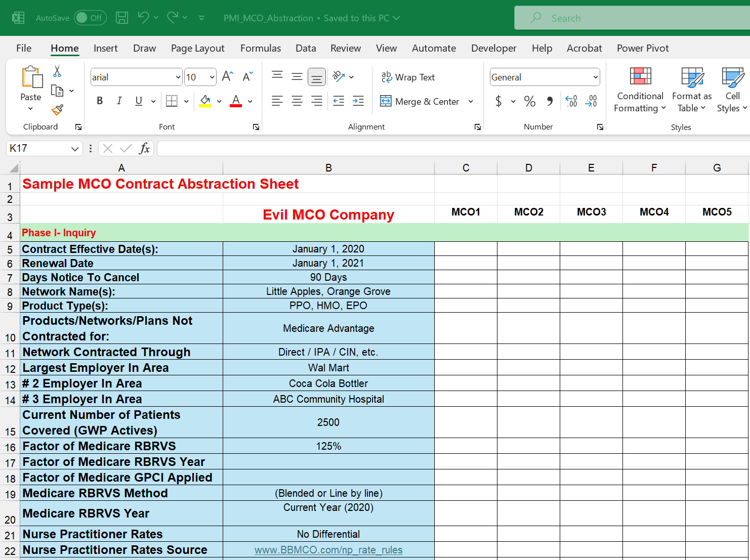This screenshot has height=560, width=750.
Task: Click the Center horizontal alignment icon
Action: [297, 101]
